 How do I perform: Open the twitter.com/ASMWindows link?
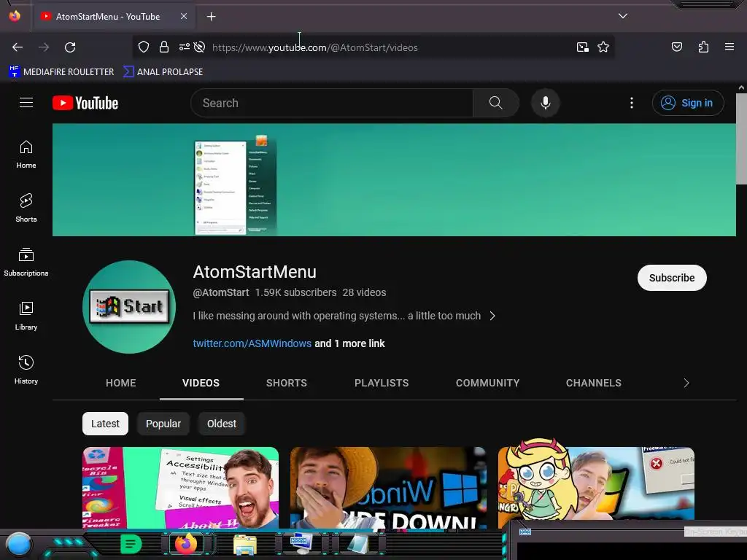[x=252, y=343]
